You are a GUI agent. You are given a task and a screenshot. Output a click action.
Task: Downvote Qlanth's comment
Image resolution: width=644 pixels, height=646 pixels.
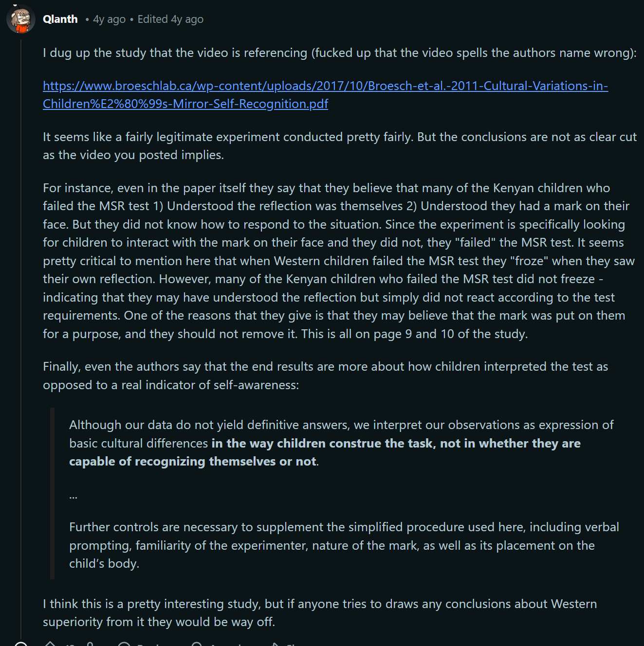tap(90, 644)
